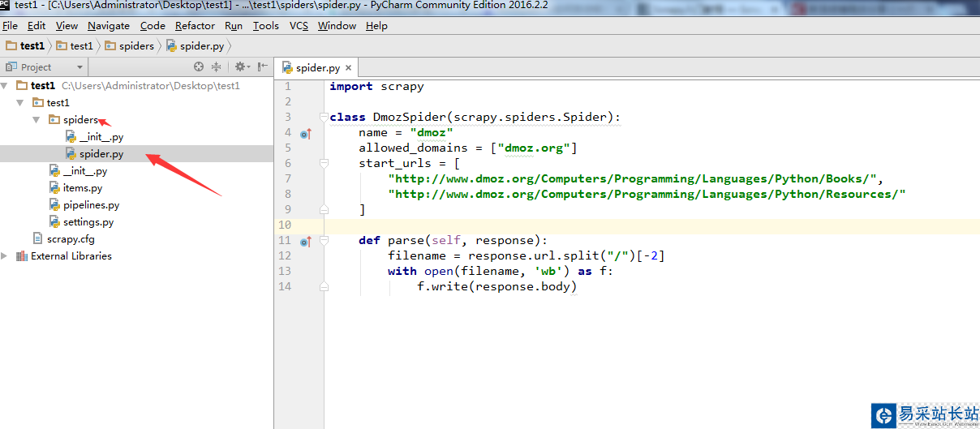Click the Python/Books URL string

pos(634,179)
